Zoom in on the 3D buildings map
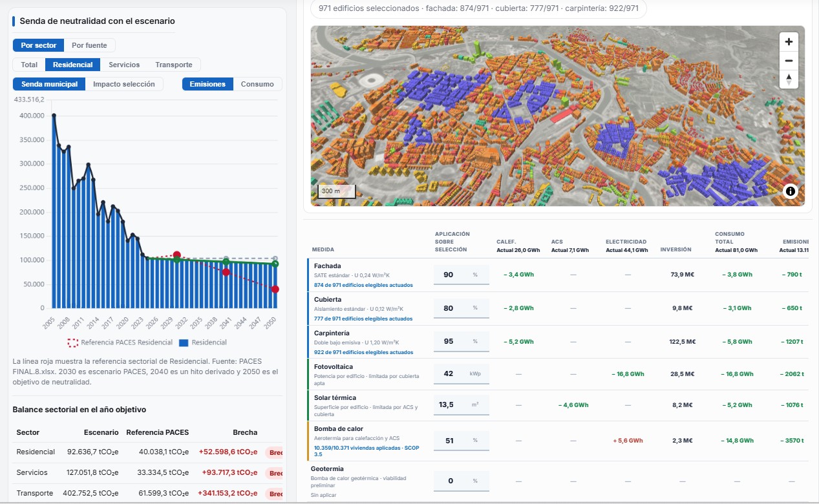Screen dimensions: 819x504 coord(789,42)
